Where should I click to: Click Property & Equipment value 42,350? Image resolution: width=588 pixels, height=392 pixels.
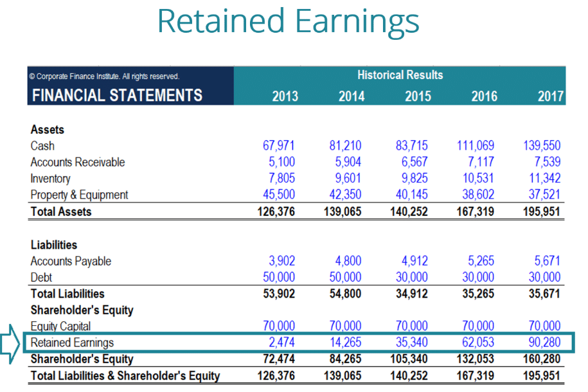[345, 195]
